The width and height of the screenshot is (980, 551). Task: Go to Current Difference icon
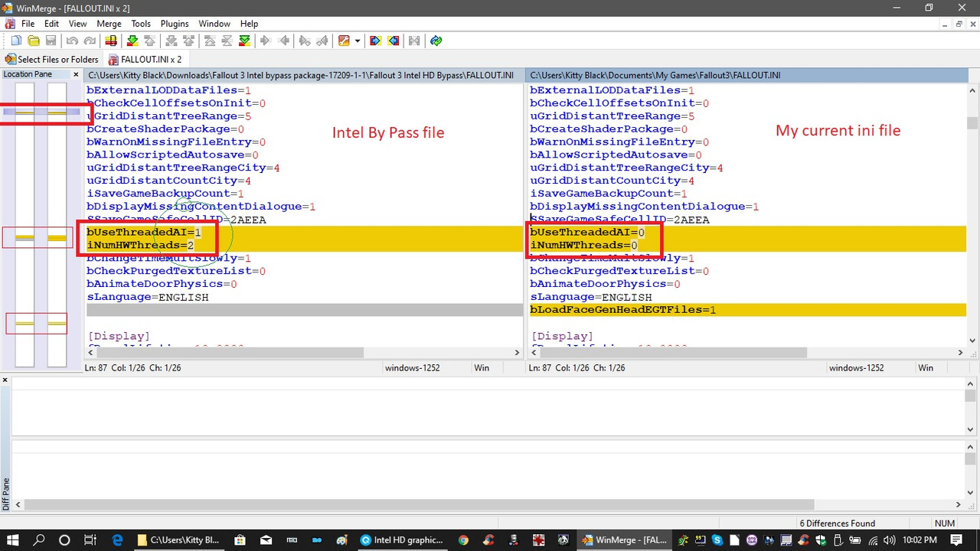click(x=227, y=41)
